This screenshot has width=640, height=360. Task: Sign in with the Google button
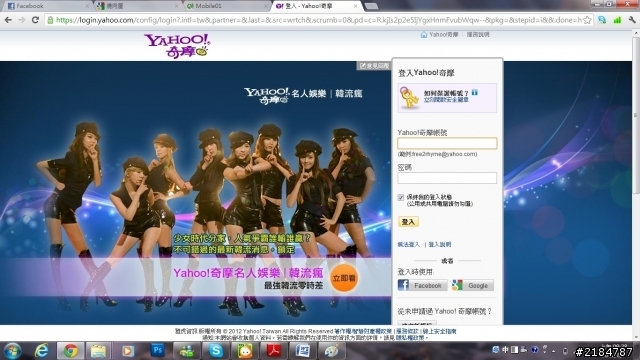tap(472, 285)
